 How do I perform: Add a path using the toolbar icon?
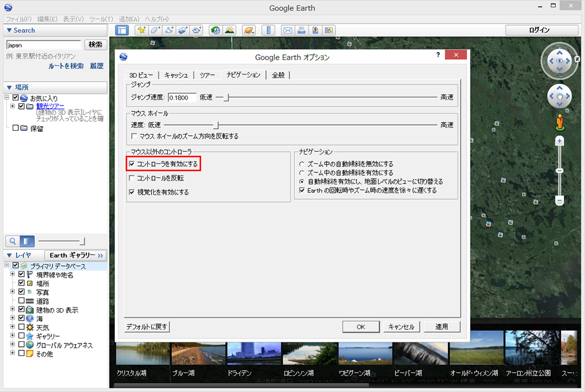pos(169,30)
